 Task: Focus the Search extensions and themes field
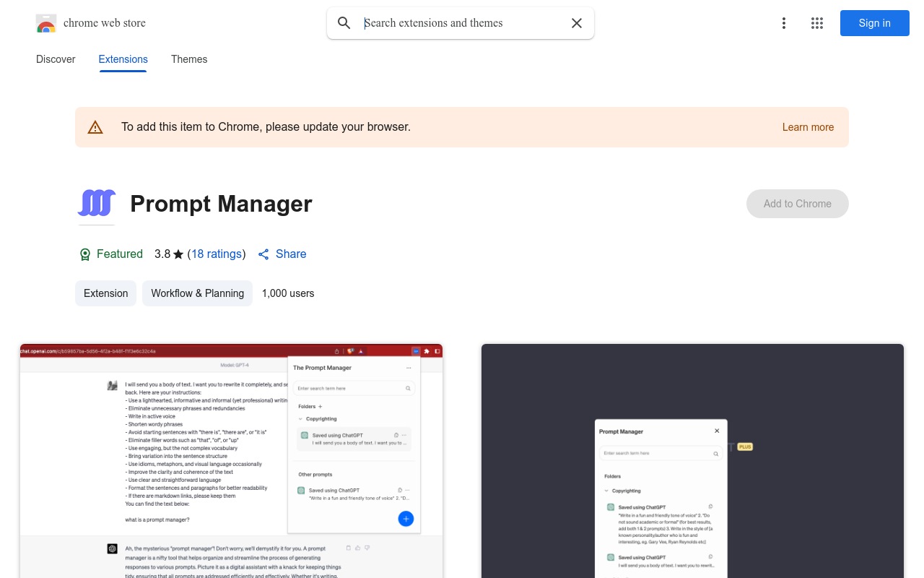coord(462,23)
